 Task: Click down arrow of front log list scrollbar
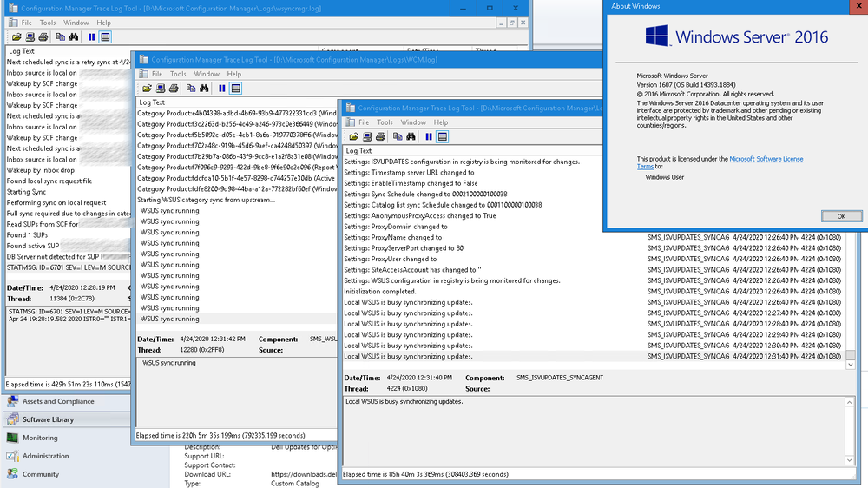pos(851,365)
